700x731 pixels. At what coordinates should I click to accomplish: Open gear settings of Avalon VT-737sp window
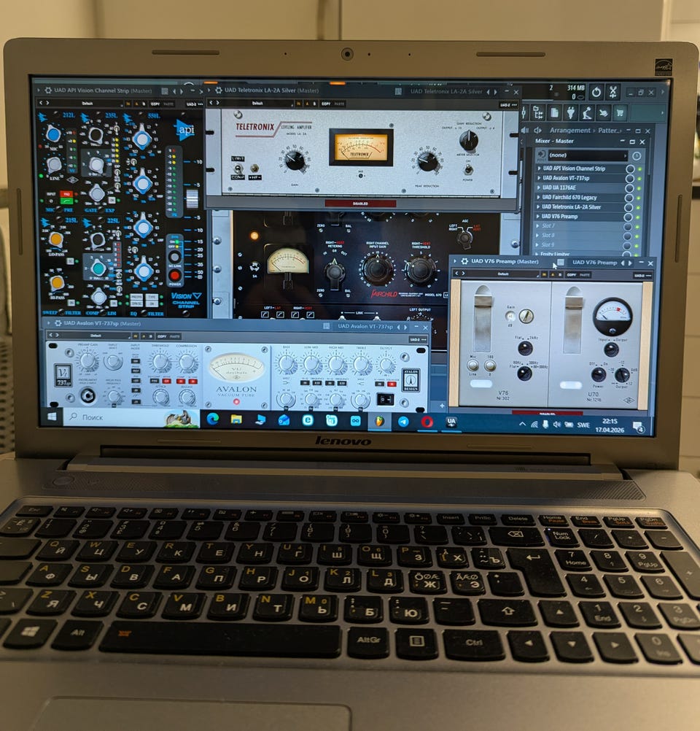tap(58, 322)
